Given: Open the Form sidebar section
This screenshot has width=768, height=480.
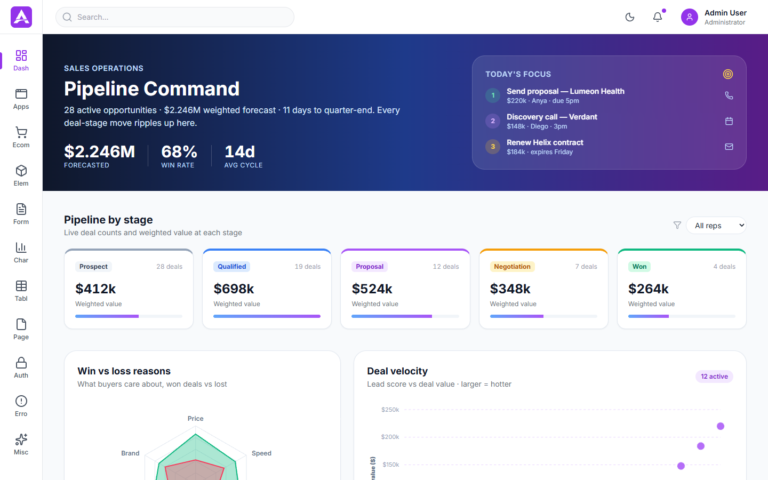Looking at the screenshot, I should [21, 214].
